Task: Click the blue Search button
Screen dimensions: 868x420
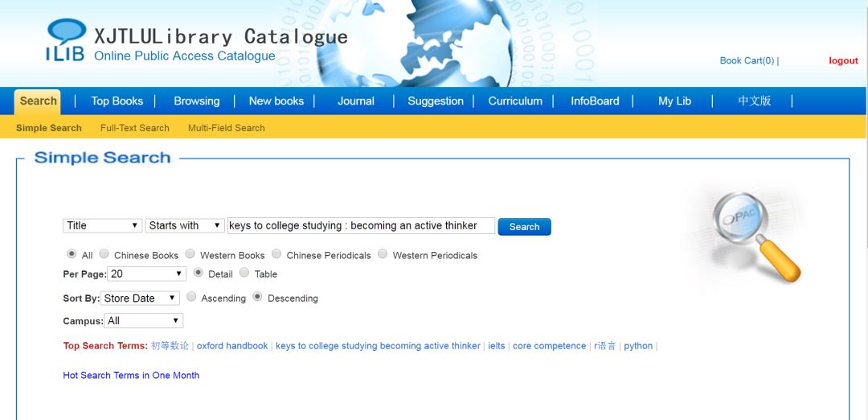Action: point(524,227)
